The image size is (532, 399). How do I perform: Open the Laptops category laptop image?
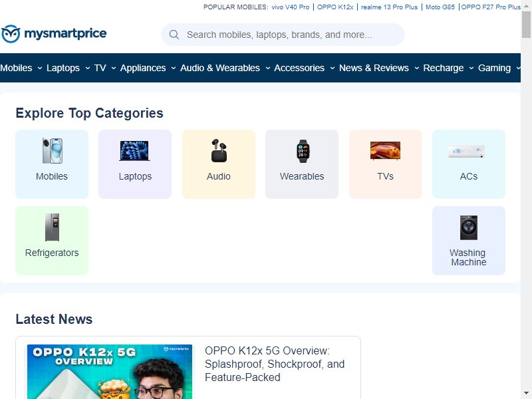point(135,151)
